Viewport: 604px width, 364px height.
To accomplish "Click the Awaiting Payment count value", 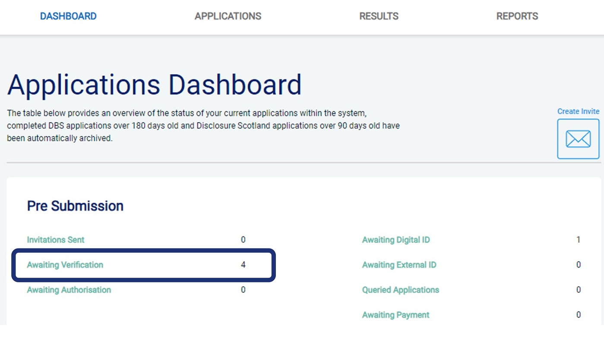I will coord(579,315).
